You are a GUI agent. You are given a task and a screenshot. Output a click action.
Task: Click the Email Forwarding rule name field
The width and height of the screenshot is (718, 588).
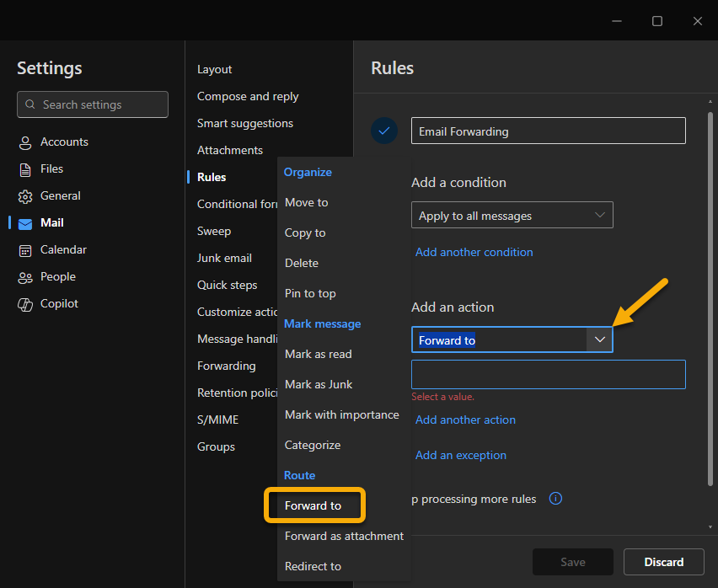[548, 131]
